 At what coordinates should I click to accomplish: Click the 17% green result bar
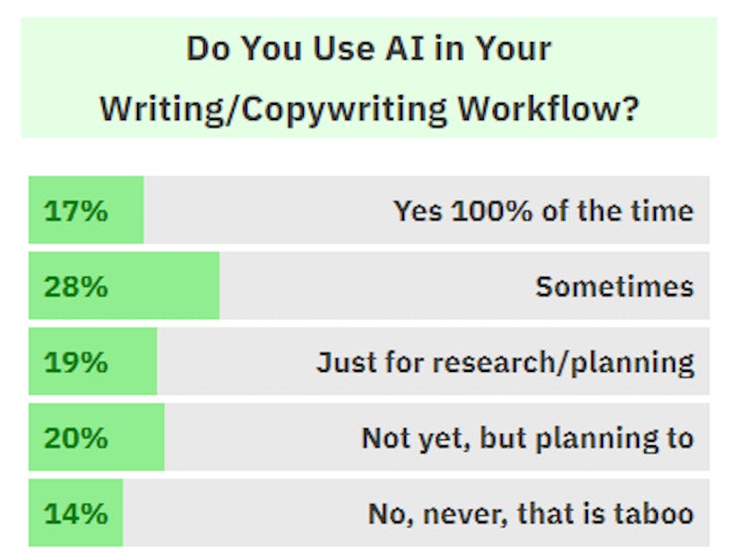(86, 210)
